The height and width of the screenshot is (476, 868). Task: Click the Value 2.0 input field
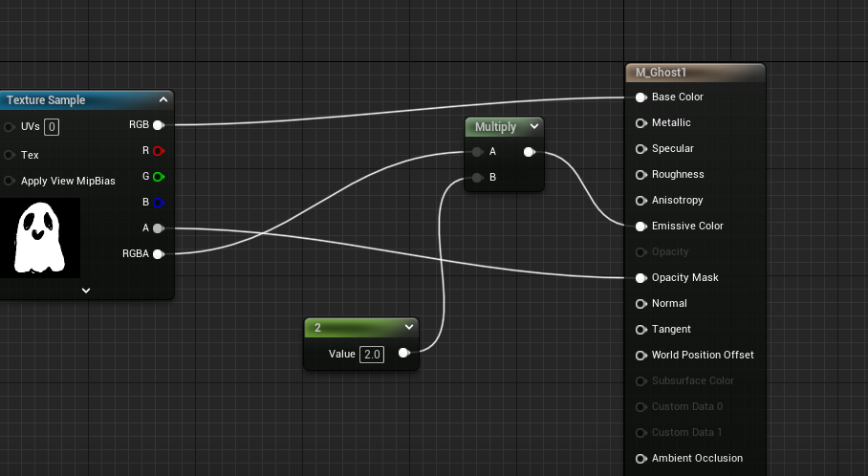[x=371, y=355]
